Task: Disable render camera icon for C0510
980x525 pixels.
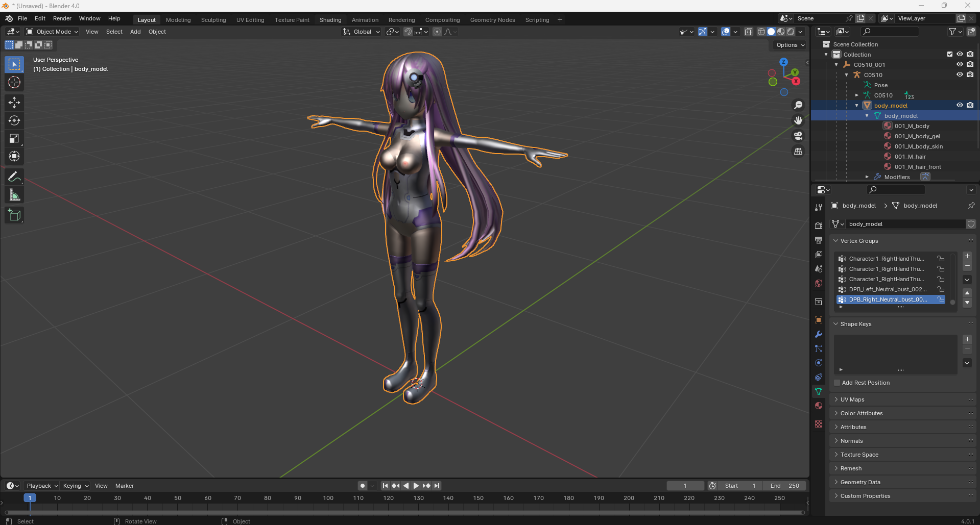Action: [x=970, y=74]
